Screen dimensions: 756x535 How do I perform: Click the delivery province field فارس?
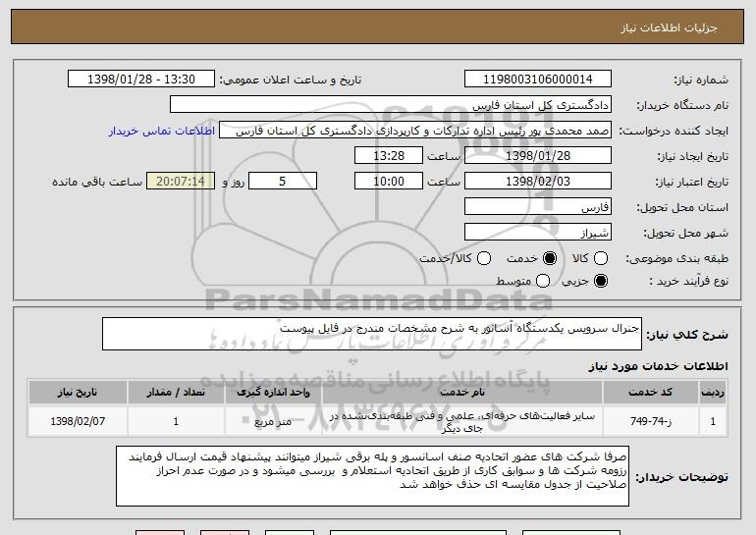pyautogui.click(x=538, y=207)
